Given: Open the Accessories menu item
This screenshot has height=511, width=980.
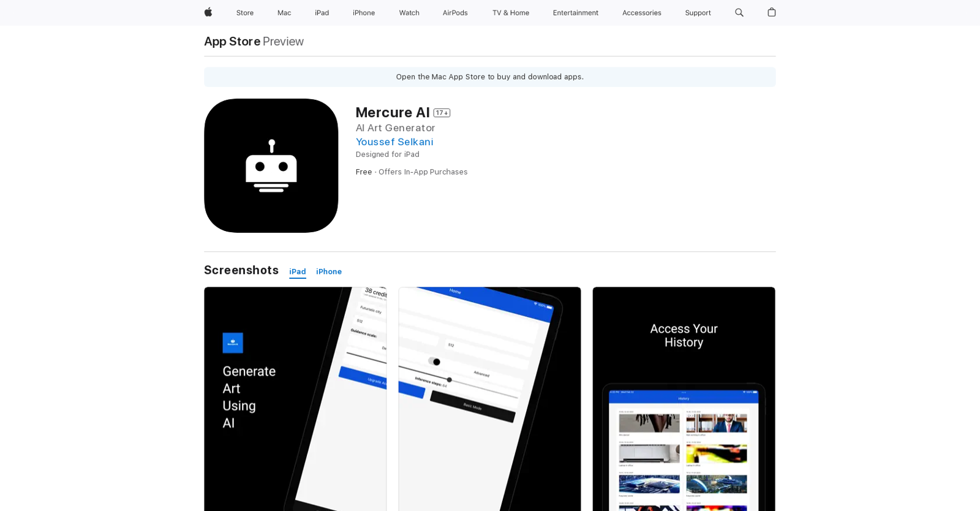Looking at the screenshot, I should 642,13.
